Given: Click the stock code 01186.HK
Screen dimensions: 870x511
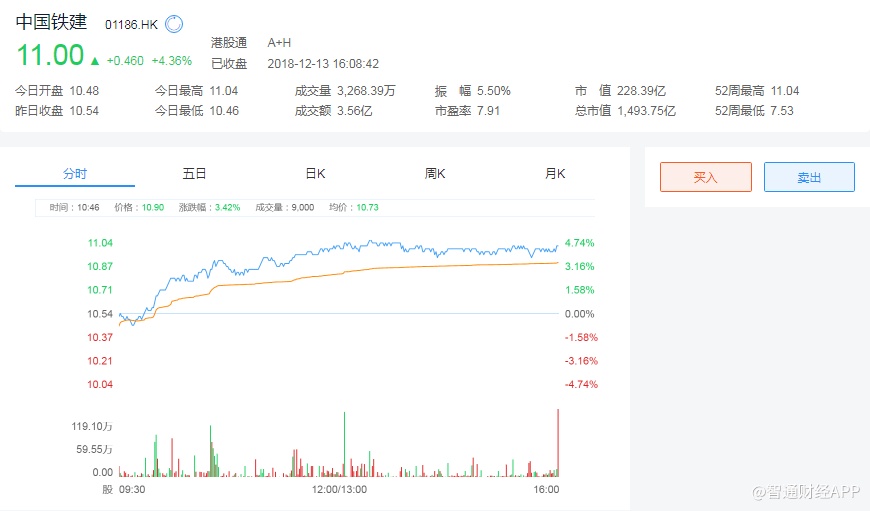Looking at the screenshot, I should 131,24.
